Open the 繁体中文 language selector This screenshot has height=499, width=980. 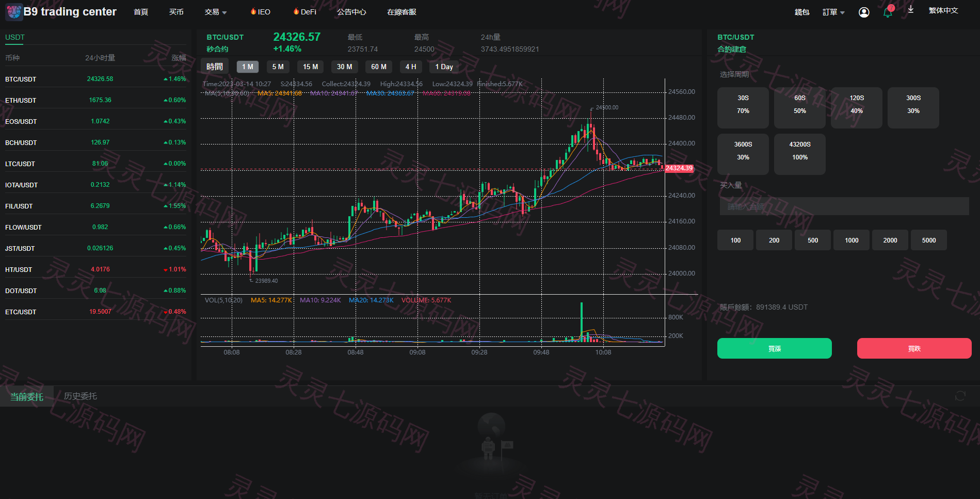(x=943, y=10)
